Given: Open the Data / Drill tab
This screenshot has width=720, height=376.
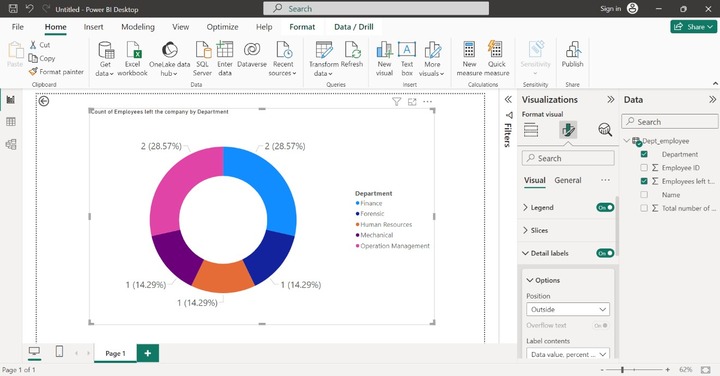Looking at the screenshot, I should (x=354, y=27).
